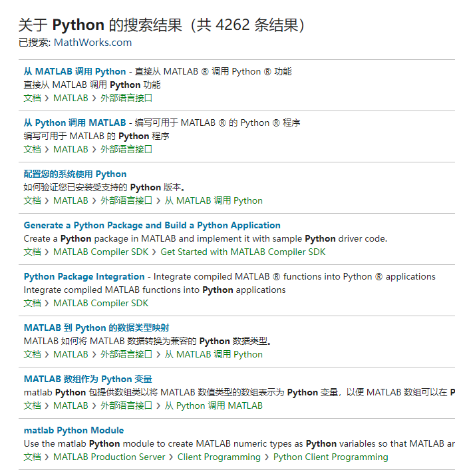455x476 pixels.
Task: Open '配置您的系统使用 Python' result
Action: tap(75, 174)
